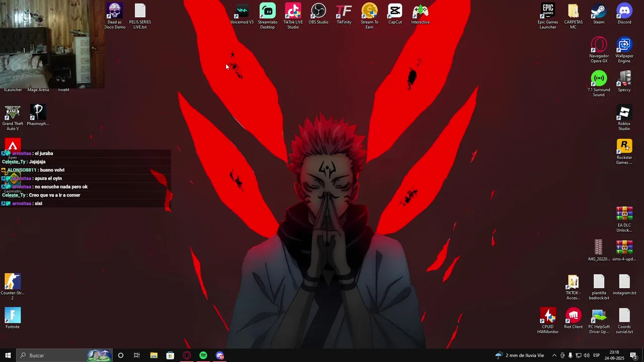This screenshot has height=362, width=644.
Task: Click chat message 'Creo que va a ir a comer'
Action: pos(54,195)
